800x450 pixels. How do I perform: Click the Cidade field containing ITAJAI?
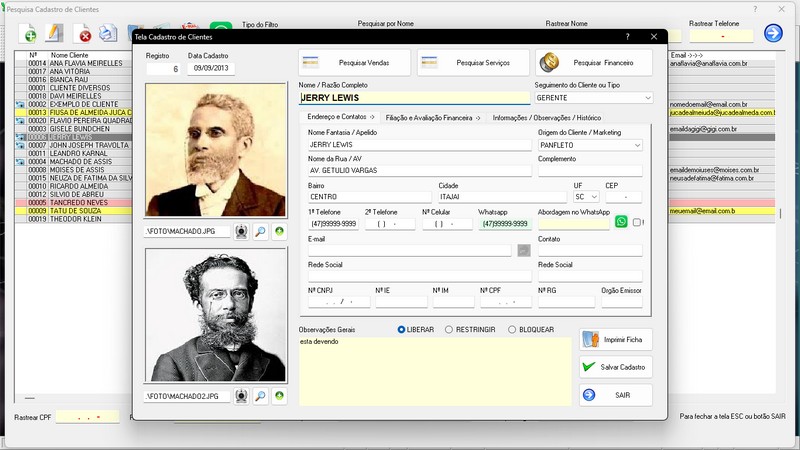pyautogui.click(x=503, y=196)
